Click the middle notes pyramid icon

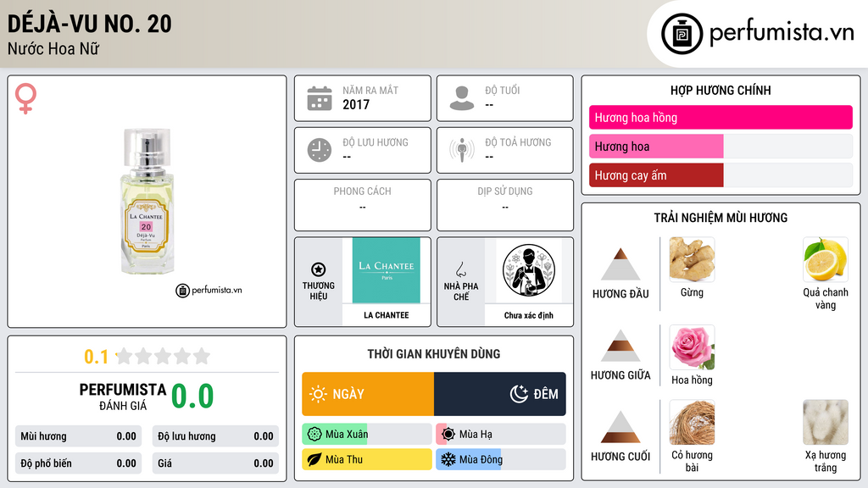pyautogui.click(x=620, y=346)
